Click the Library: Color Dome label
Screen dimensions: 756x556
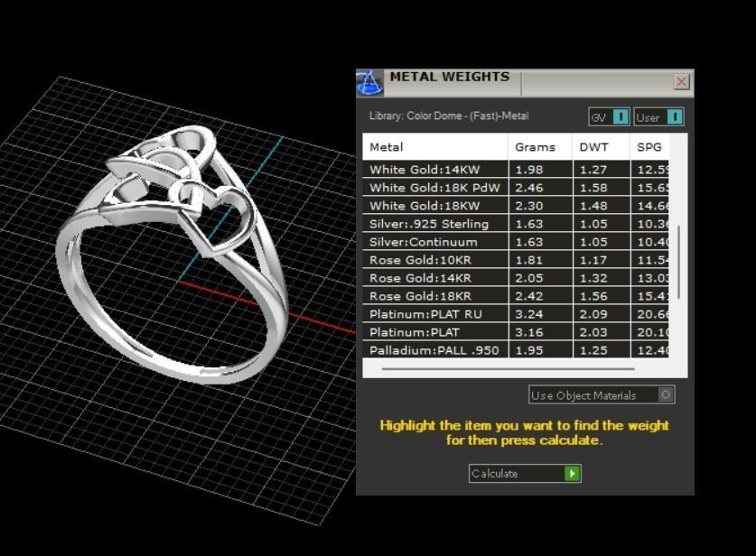point(448,116)
